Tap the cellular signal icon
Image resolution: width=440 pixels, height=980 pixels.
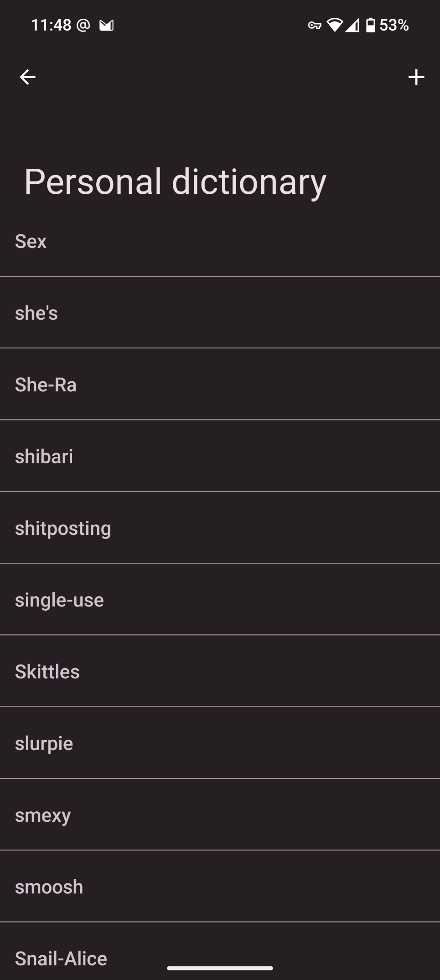352,25
